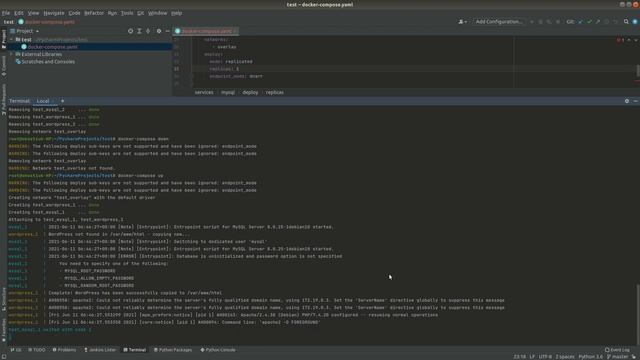
Task: Click the Git commit checkmark icon
Action: point(589,22)
